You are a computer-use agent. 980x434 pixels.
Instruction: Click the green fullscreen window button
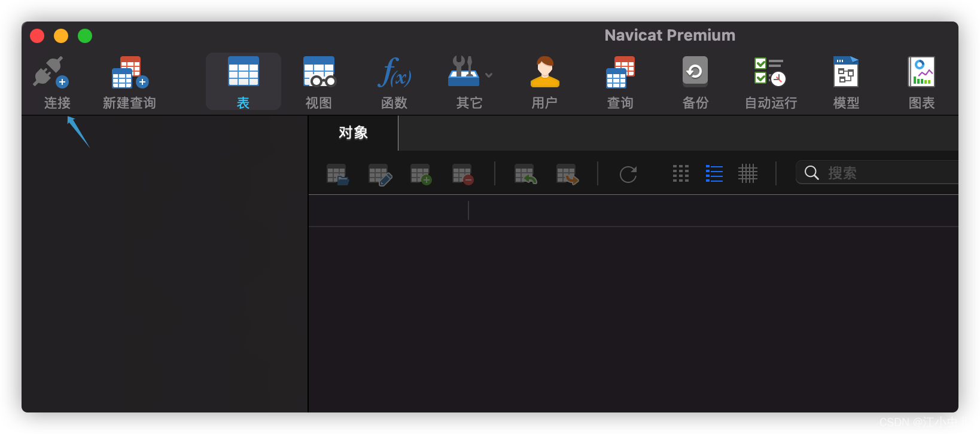[85, 36]
